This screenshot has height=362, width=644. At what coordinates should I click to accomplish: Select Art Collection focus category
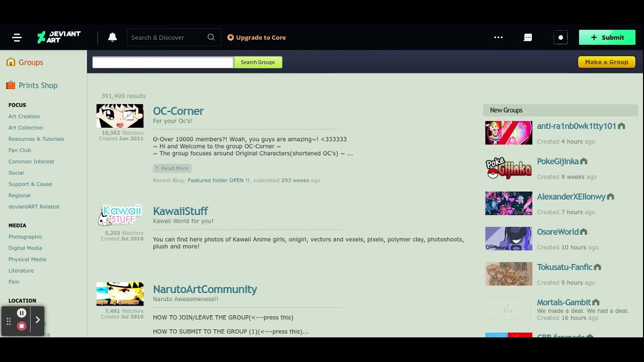(x=26, y=128)
